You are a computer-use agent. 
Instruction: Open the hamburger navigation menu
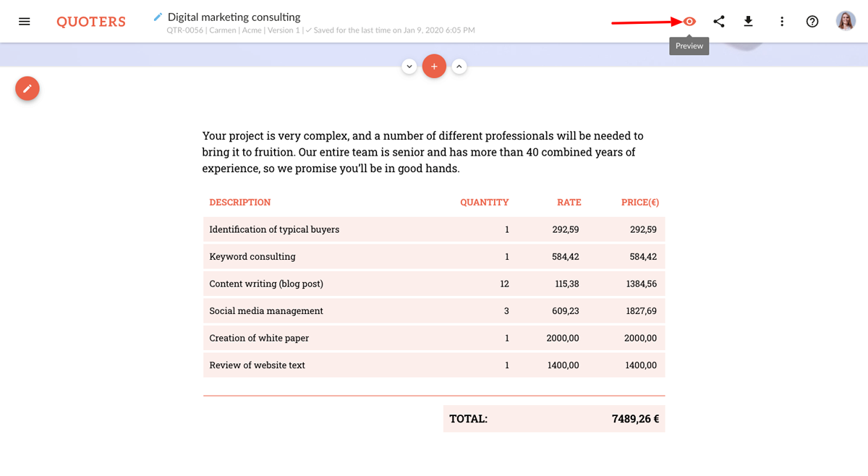[x=24, y=22]
